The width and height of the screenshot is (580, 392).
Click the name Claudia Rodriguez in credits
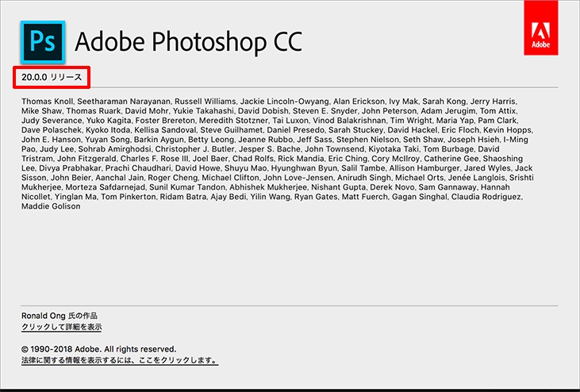point(486,197)
